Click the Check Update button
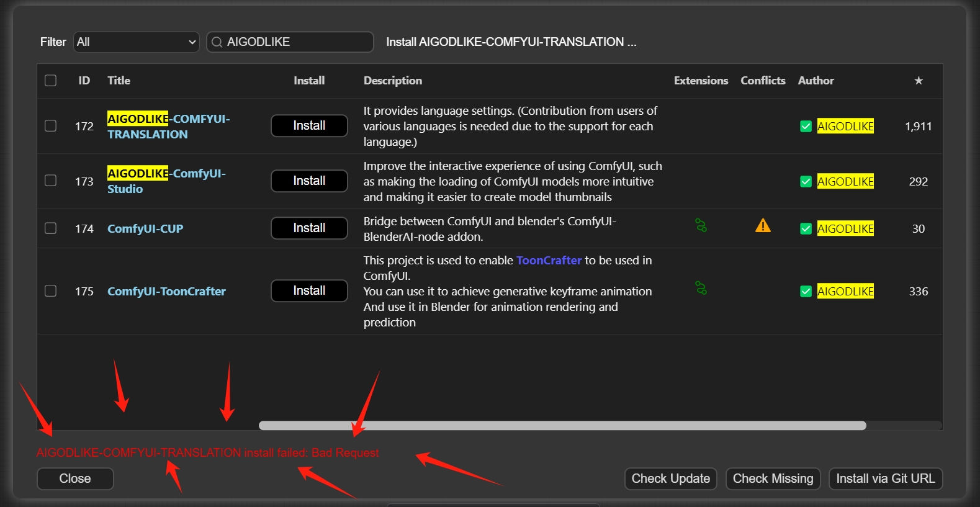 pos(671,479)
